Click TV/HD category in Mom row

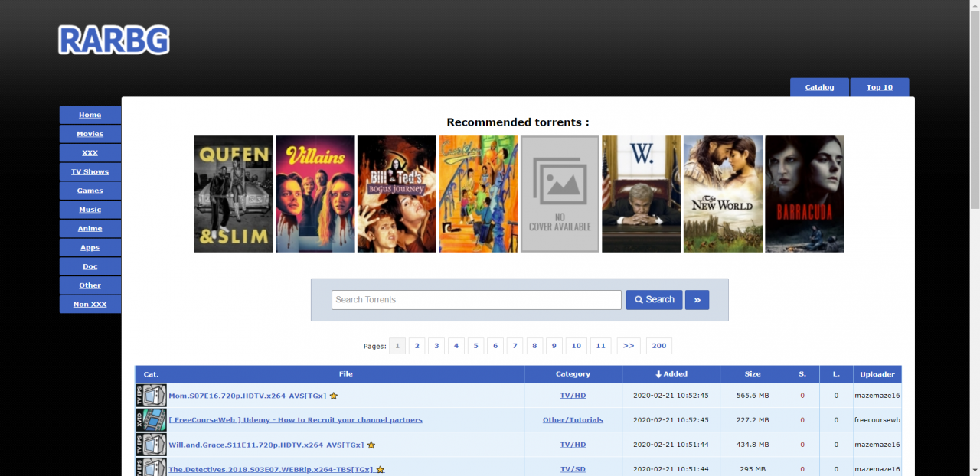click(573, 396)
